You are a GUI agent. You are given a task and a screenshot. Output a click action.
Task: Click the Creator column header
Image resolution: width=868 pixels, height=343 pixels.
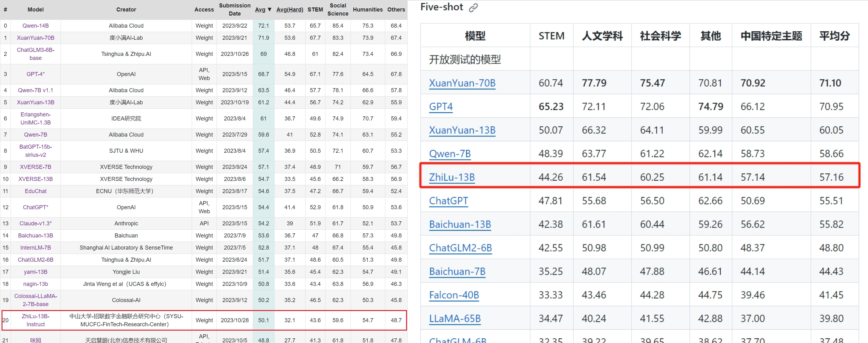click(x=126, y=10)
